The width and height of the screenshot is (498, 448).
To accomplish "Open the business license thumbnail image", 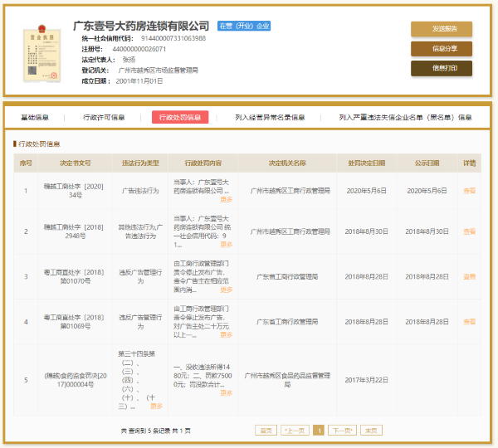I will point(42,53).
